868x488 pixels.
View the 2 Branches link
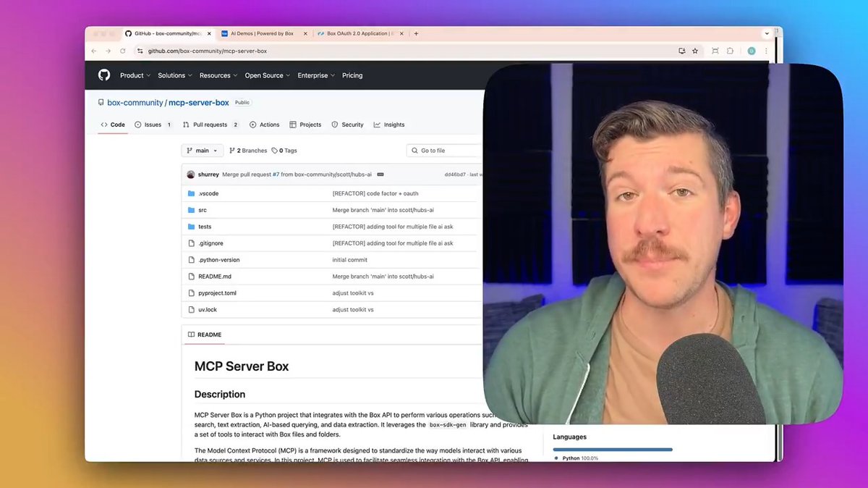click(x=248, y=151)
